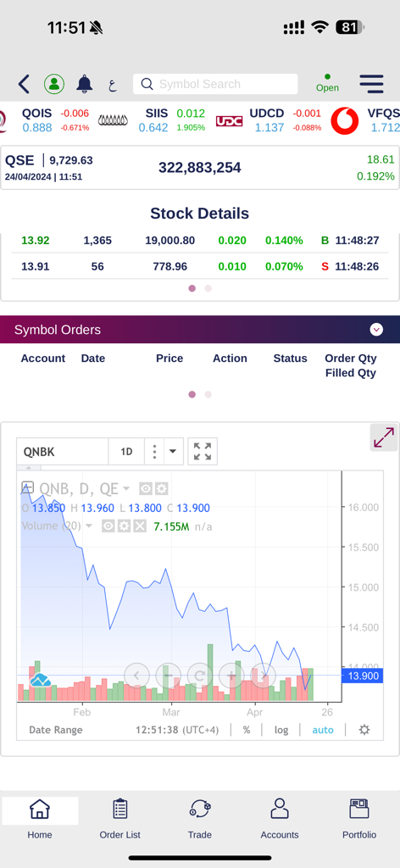This screenshot has width=400, height=868.
Task: Open the QSE index summary bar
Action: (x=200, y=168)
